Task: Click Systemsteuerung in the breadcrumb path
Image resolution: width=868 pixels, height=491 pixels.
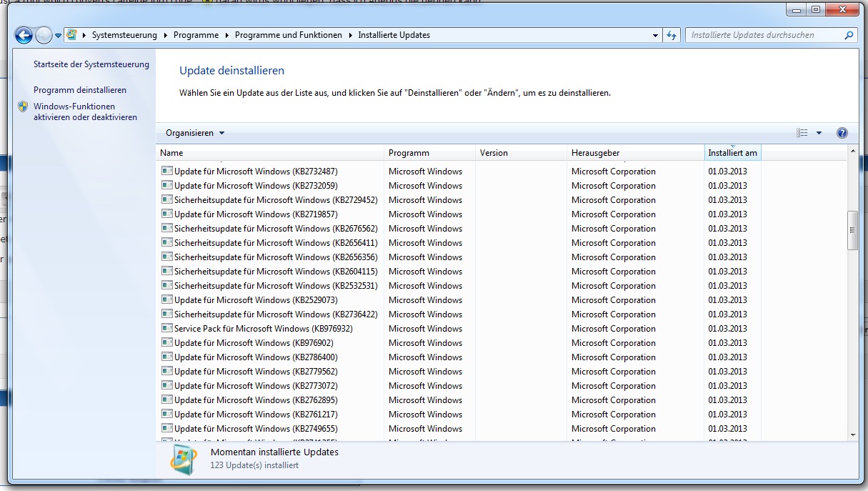Action: 124,35
